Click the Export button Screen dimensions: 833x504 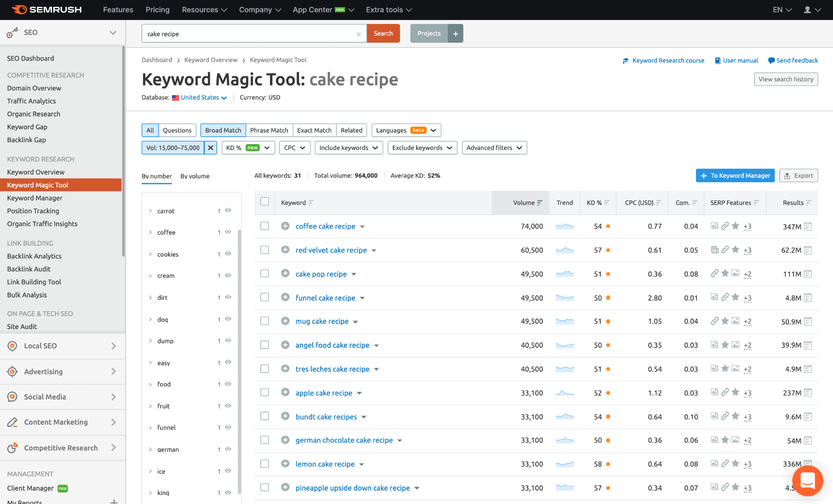[x=798, y=176]
